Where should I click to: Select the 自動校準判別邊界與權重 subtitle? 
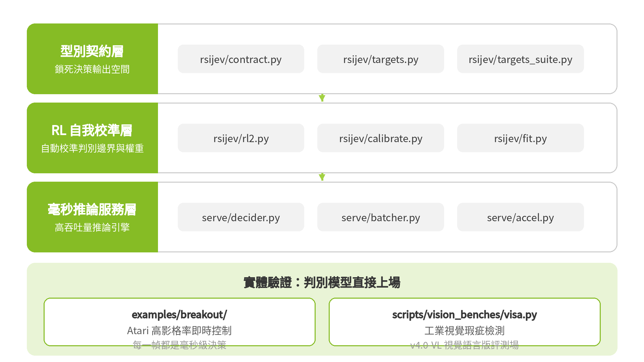click(x=92, y=148)
